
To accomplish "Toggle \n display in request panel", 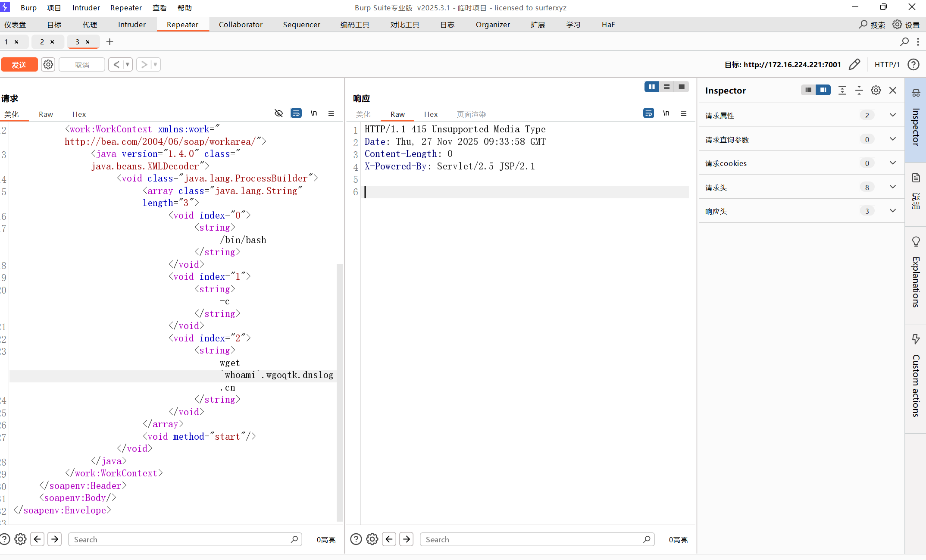I will (314, 113).
